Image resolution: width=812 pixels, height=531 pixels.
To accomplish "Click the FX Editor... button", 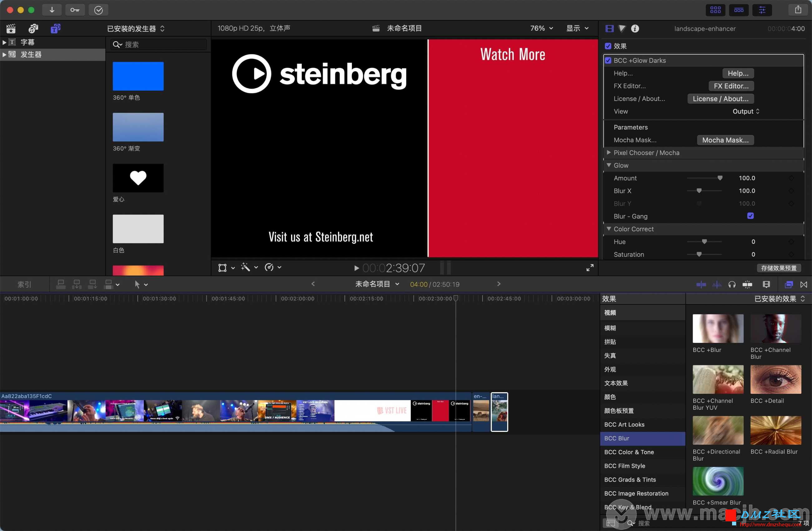I will coord(731,86).
